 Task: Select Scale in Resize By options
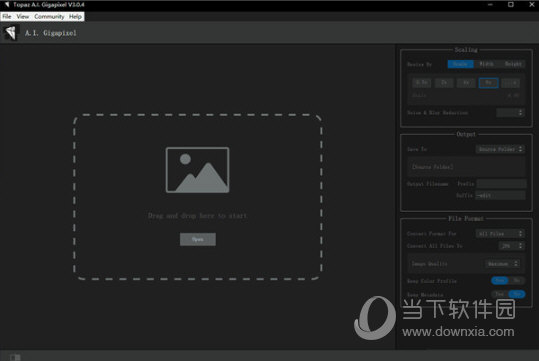pyautogui.click(x=460, y=64)
